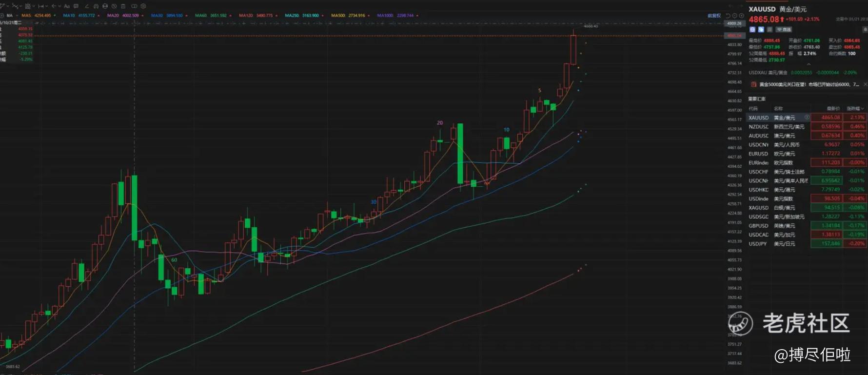Click the 52周最低 2730.57 value

[x=777, y=60]
